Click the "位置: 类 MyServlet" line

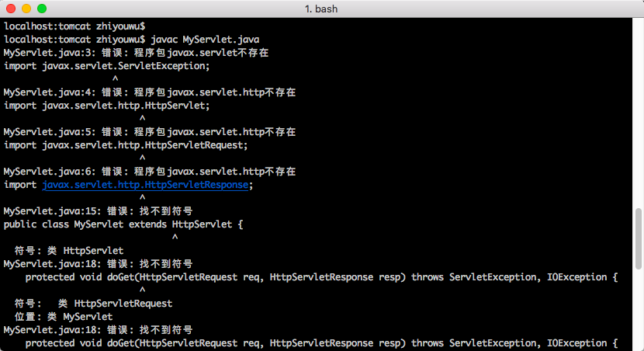click(64, 317)
